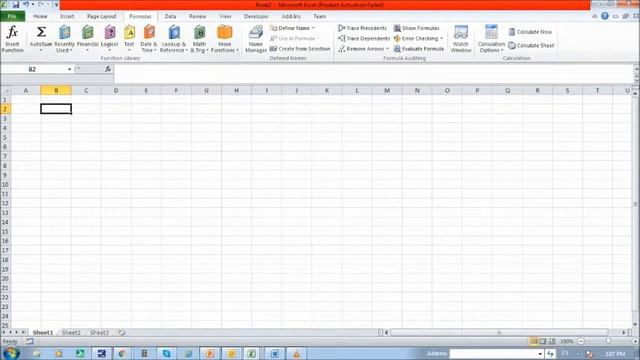Open the Text functions book
640x360 pixels.
coord(129,39)
